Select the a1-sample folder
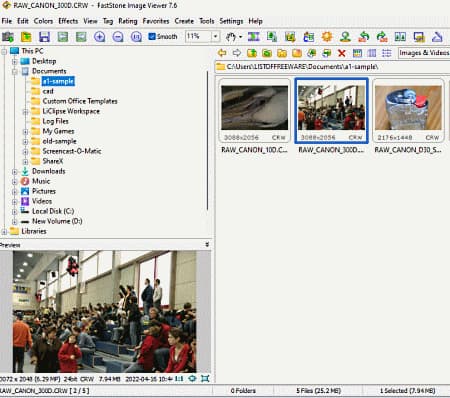This screenshot has width=450, height=398. [x=58, y=81]
